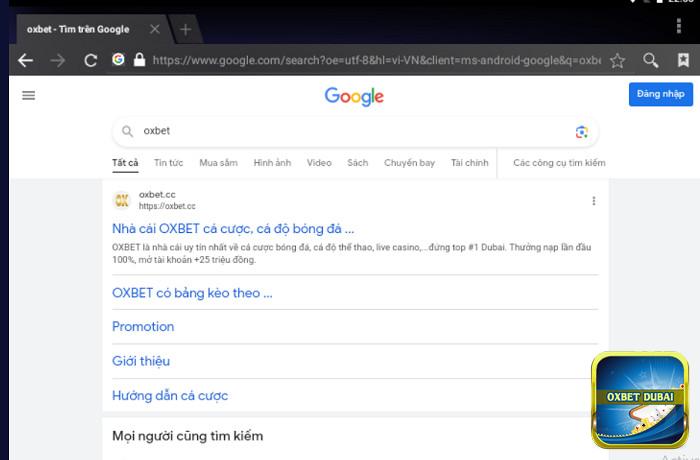Open Nhà cái OXBET cá cược result link
Screen dimensions: 700x460
[x=233, y=229]
